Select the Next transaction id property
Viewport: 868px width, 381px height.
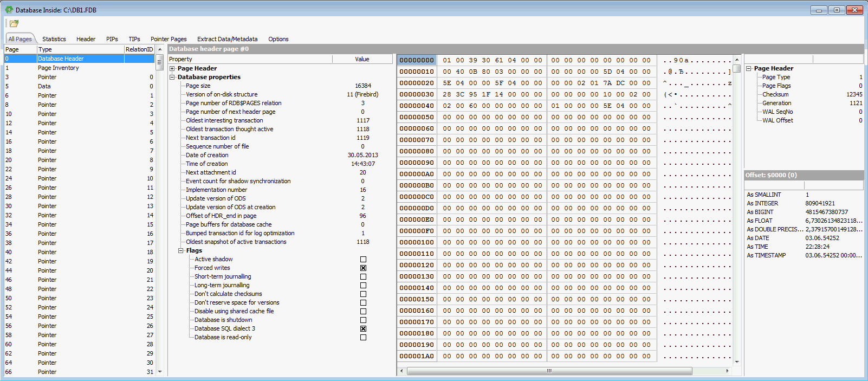210,138
